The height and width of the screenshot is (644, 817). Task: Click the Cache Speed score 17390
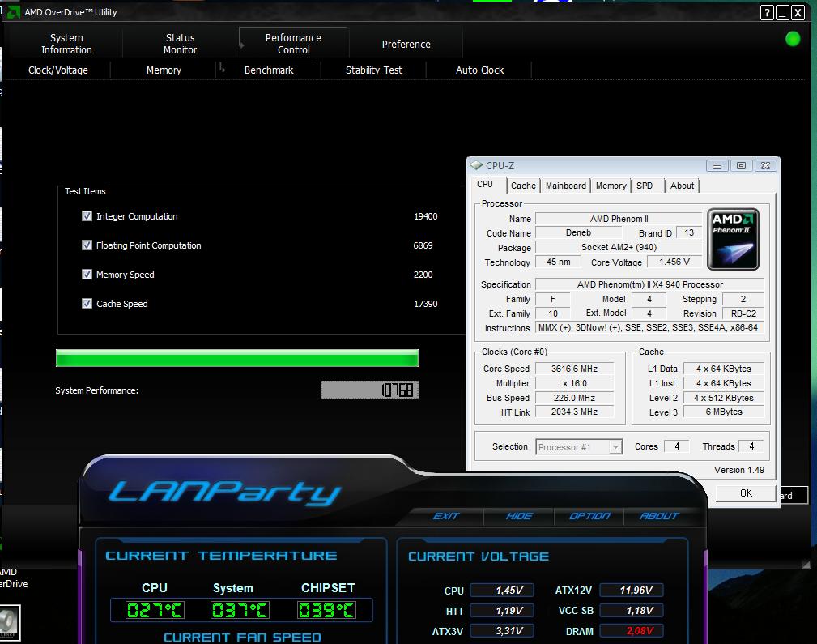pos(426,304)
